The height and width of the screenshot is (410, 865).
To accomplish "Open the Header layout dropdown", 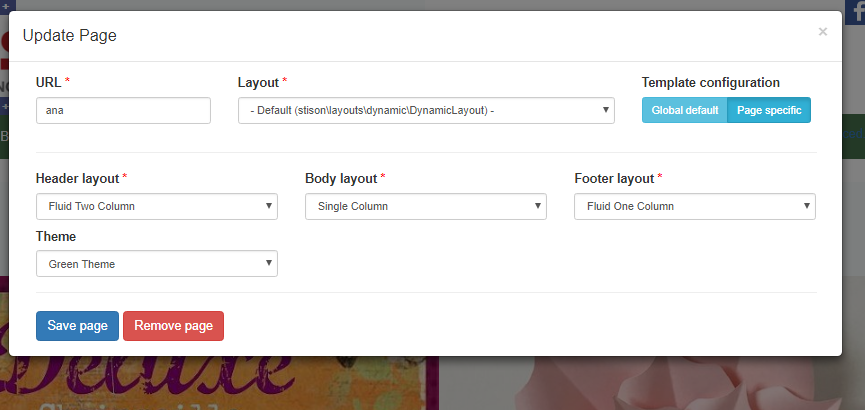I will [157, 206].
